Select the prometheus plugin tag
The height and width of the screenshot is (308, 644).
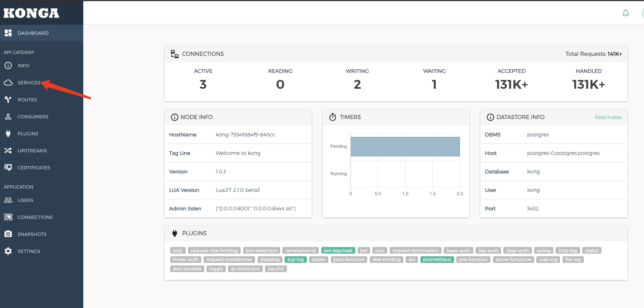pyautogui.click(x=437, y=260)
